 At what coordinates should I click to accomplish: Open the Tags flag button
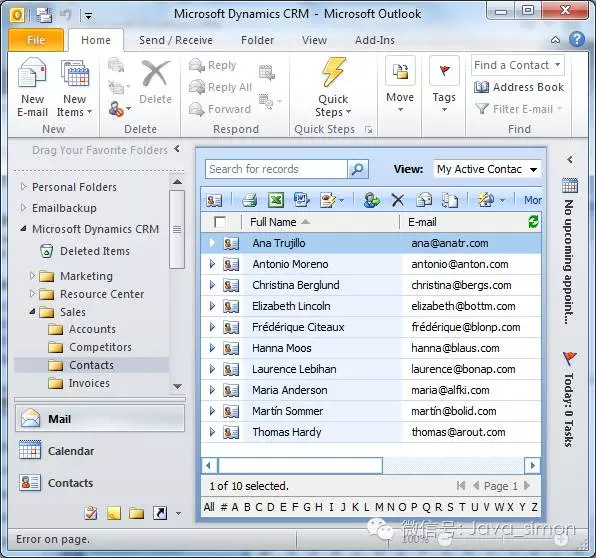(x=444, y=84)
